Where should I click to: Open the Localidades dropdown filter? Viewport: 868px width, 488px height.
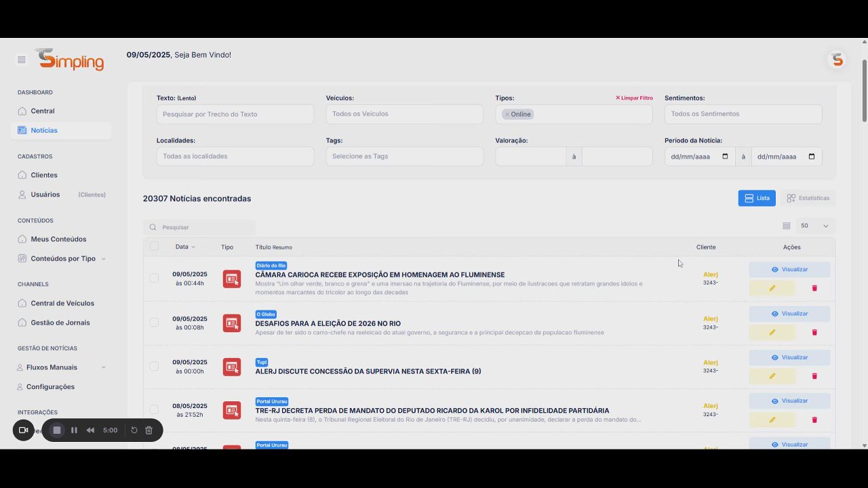tap(235, 156)
